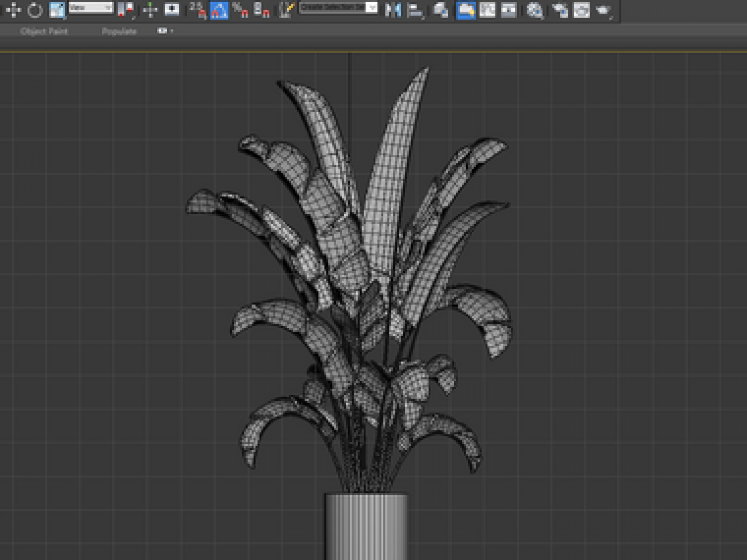This screenshot has width=747, height=560.
Task: Open the Material Editor
Action: (x=535, y=9)
